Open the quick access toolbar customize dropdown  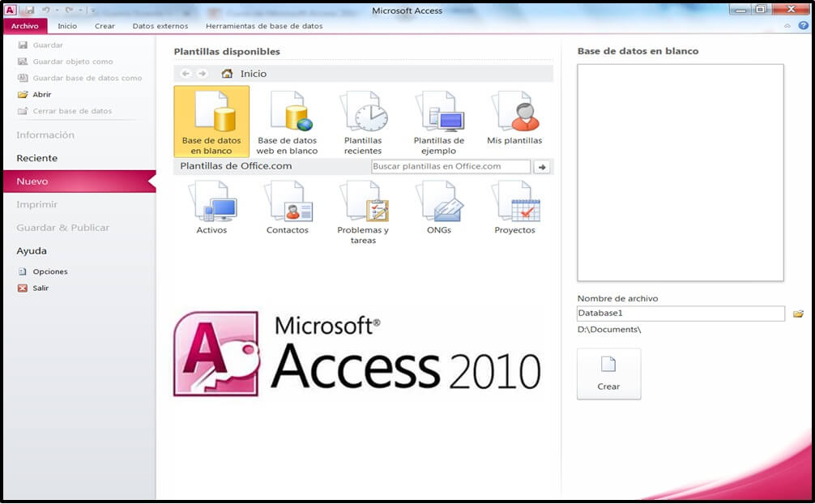93,10
